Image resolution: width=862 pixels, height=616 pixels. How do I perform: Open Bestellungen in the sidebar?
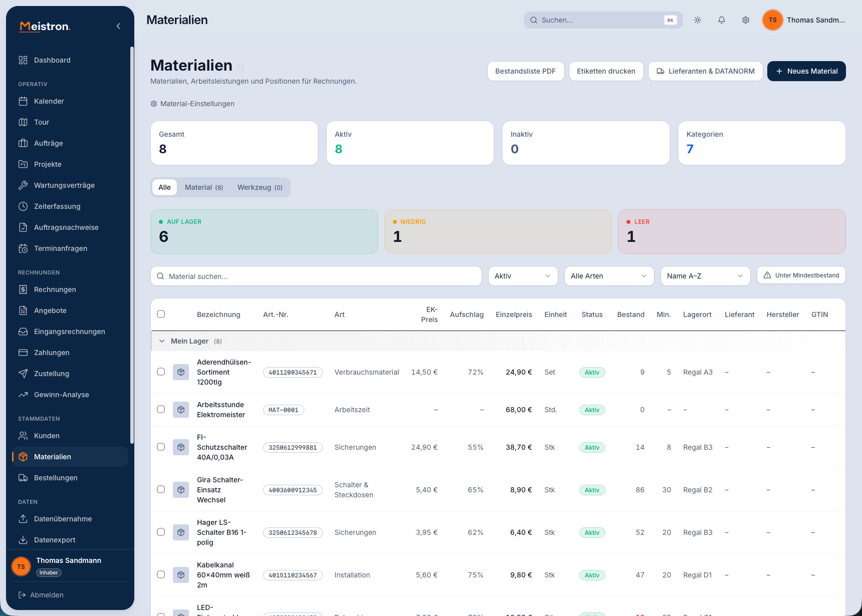[70, 478]
